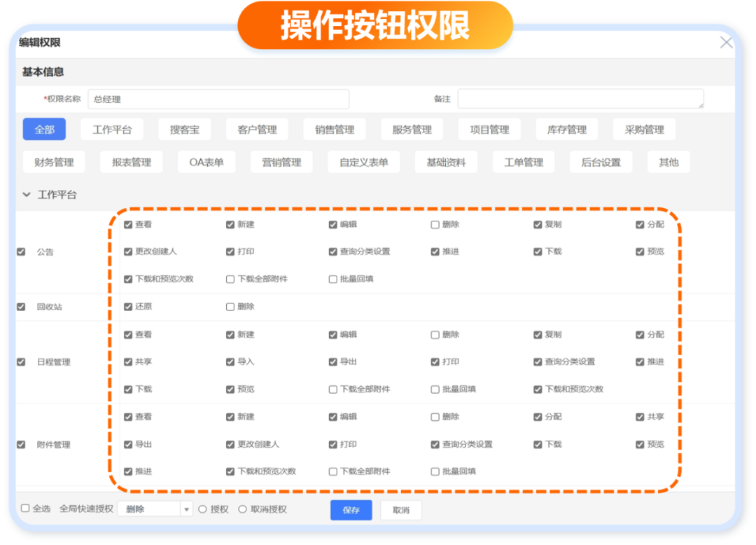Select the 全部 filter tab
The width and height of the screenshot is (756, 545).
[x=44, y=130]
